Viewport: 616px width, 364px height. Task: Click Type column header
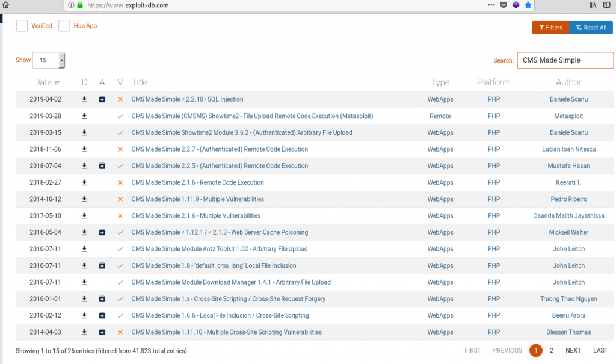[440, 82]
